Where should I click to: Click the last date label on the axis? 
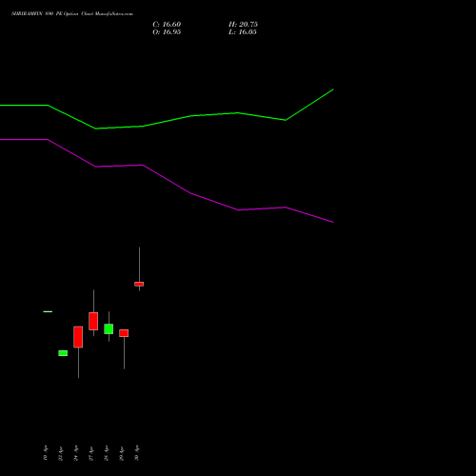tap(137, 452)
